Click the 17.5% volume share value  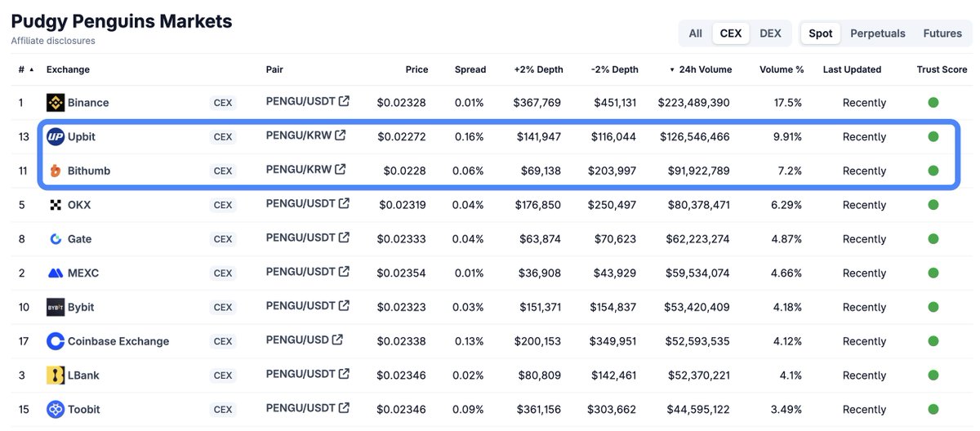coord(788,103)
